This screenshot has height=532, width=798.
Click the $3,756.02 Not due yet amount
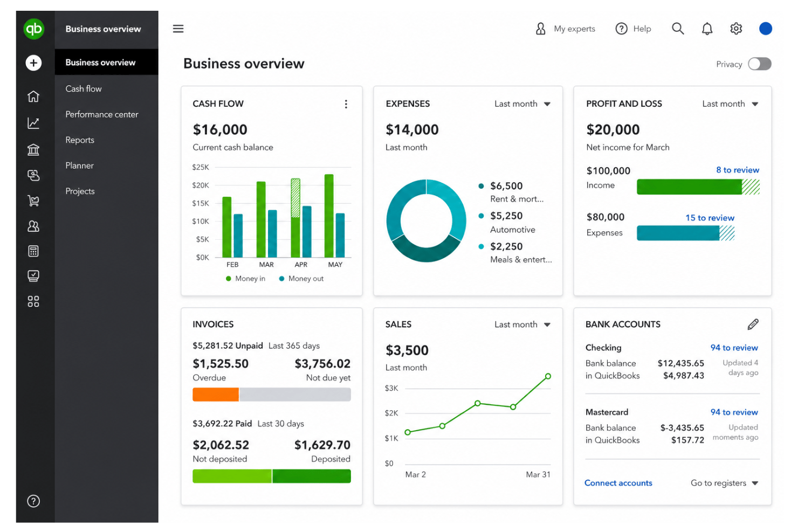[322, 364]
